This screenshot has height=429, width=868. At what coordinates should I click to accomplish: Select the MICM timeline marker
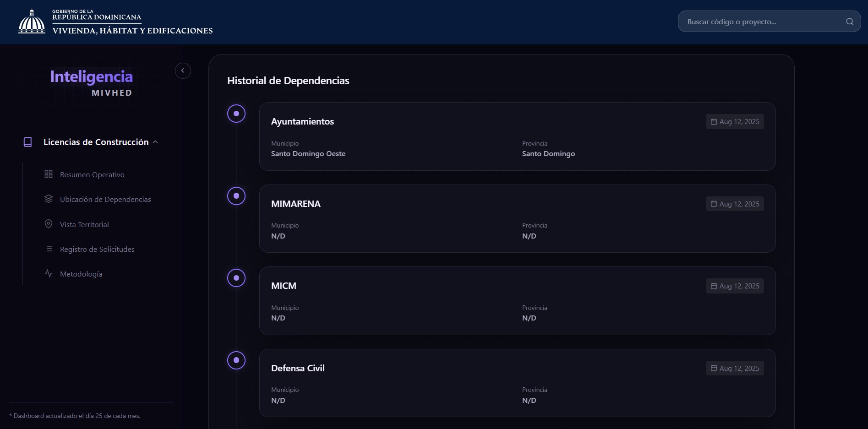coord(236,278)
